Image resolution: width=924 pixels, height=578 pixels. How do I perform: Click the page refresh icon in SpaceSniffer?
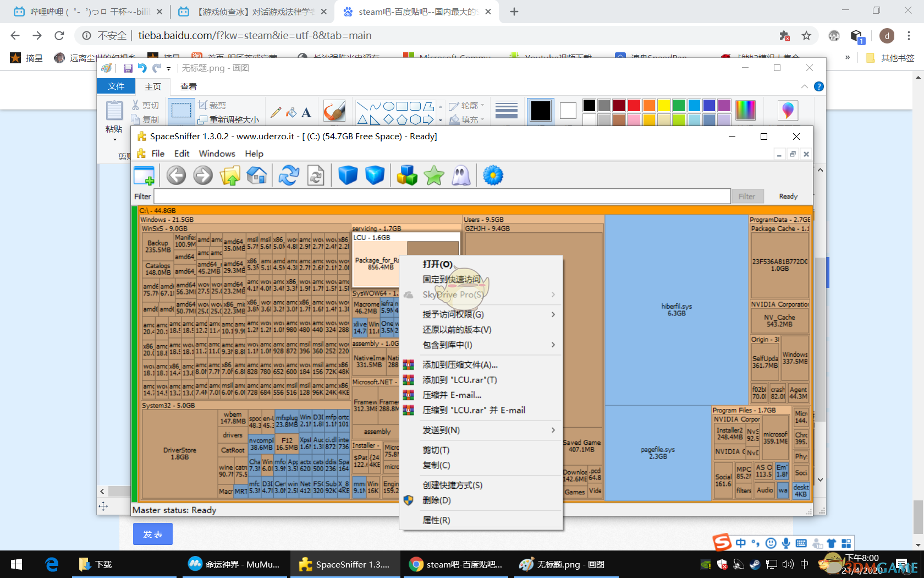(316, 176)
